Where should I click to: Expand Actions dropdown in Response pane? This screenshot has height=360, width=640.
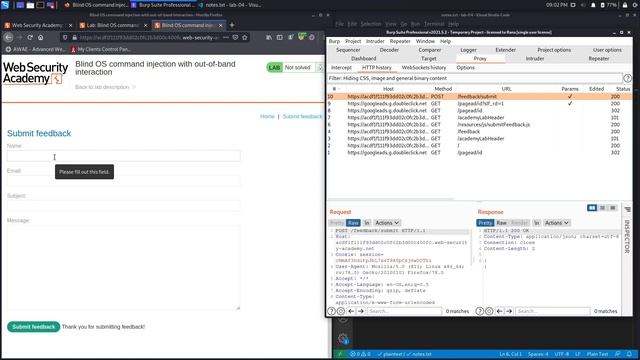[x=557, y=222]
